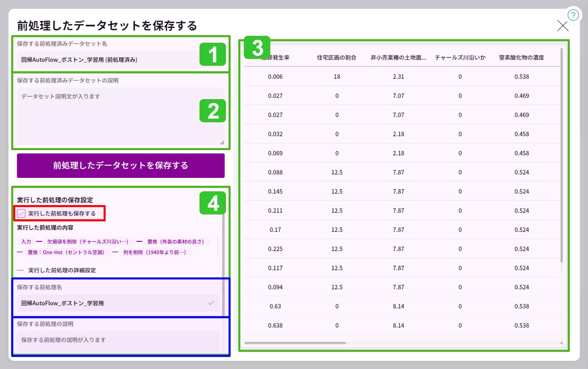
Task: Click the cell value 0.088
Action: pyautogui.click(x=275, y=172)
